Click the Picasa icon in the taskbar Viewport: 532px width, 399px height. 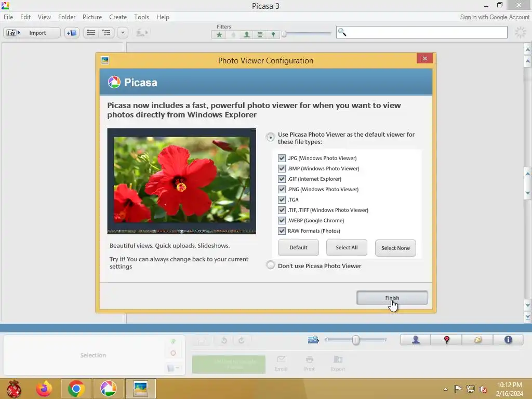pyautogui.click(x=108, y=389)
